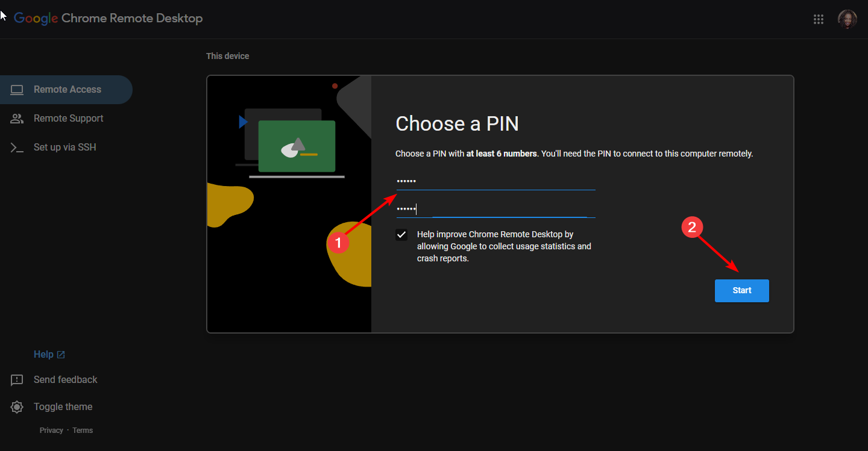This screenshot has height=451, width=868.
Task: Click the Google Chrome Remote Desktop logo
Action: coord(108,18)
